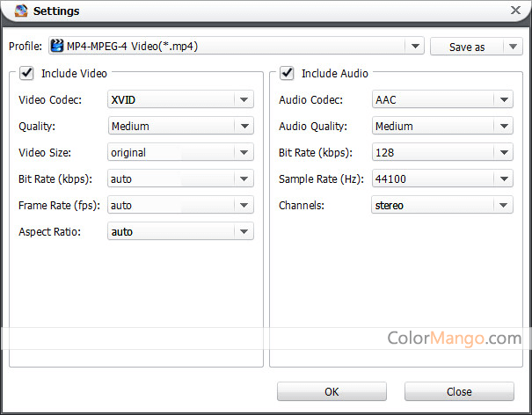The width and height of the screenshot is (532, 415).
Task: Click the OK button
Action: pos(332,391)
